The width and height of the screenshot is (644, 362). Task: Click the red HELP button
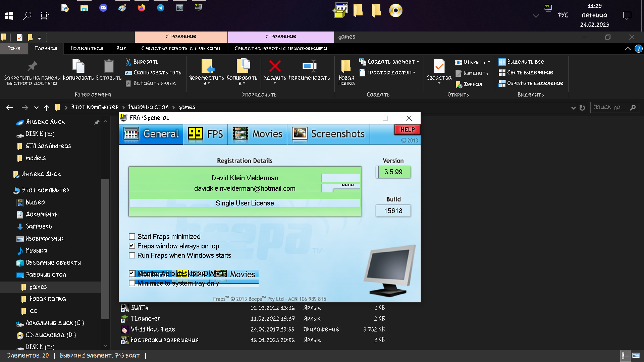(x=407, y=130)
